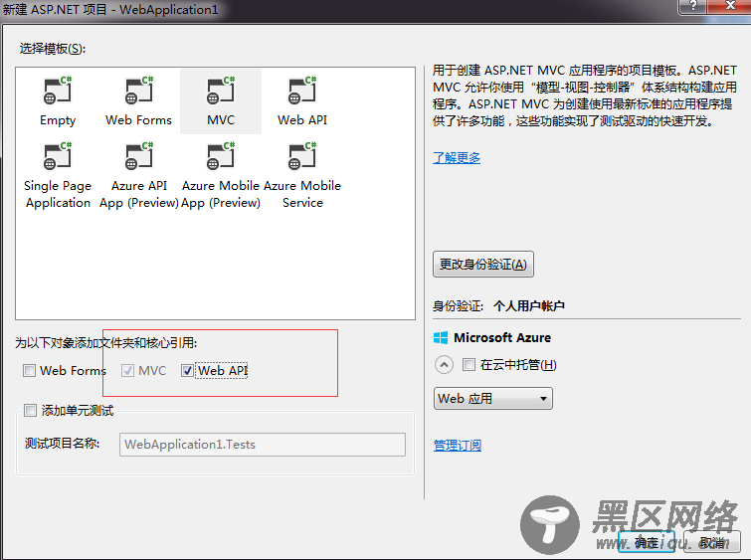Collapse the Microsoft Azure section chevron

click(444, 365)
